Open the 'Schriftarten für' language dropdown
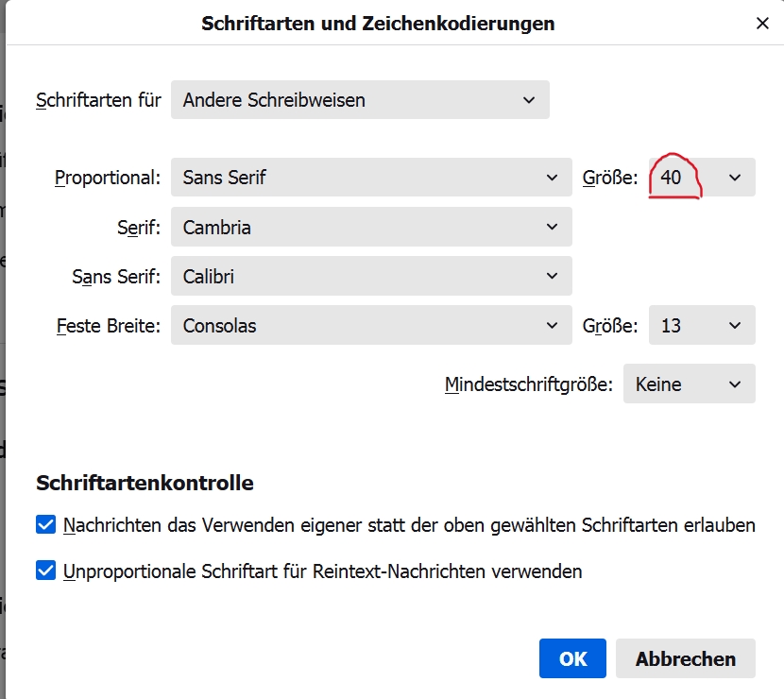Image resolution: width=784 pixels, height=699 pixels. click(359, 99)
